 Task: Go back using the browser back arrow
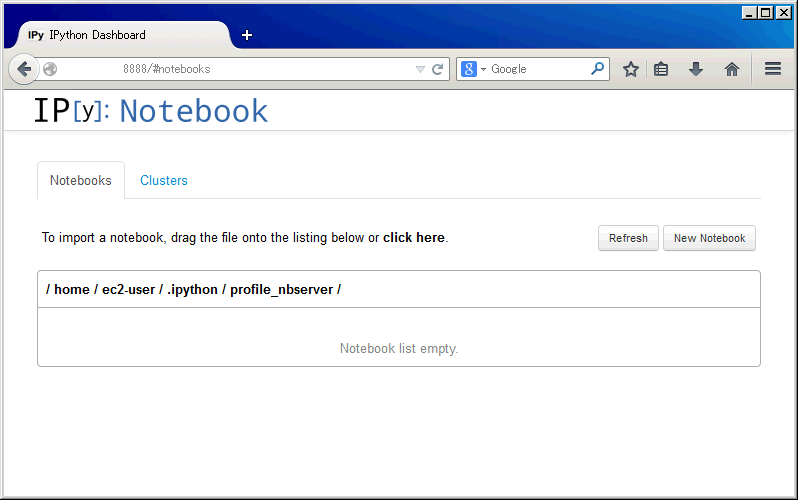click(x=23, y=69)
